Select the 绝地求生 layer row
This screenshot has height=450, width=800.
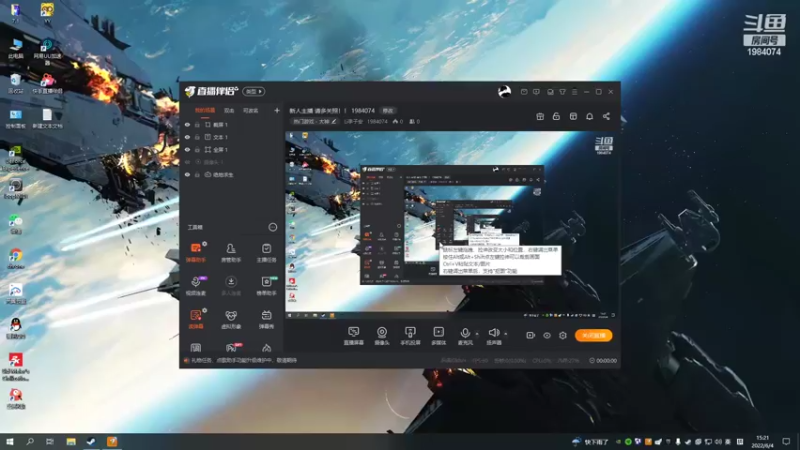[x=232, y=174]
